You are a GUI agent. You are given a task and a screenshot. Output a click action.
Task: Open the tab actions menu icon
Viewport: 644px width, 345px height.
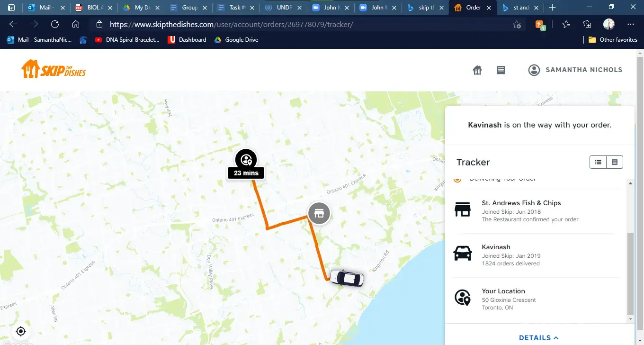click(x=11, y=8)
